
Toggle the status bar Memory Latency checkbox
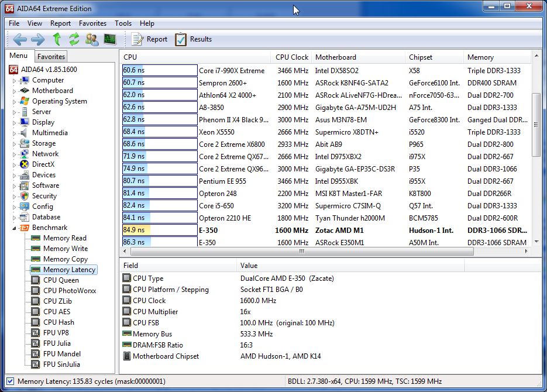click(x=10, y=381)
